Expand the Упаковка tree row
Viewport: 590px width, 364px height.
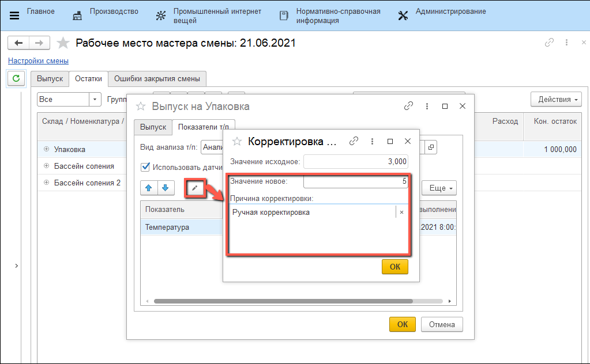pos(46,149)
